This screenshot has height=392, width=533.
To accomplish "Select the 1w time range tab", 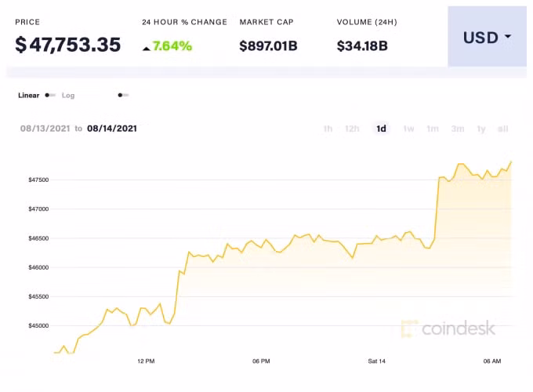I will coord(408,129).
